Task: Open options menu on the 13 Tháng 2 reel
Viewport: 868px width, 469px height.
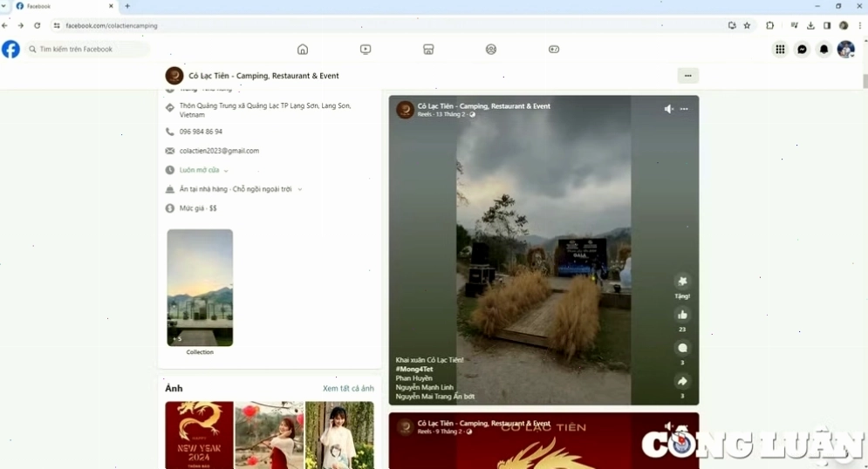Action: (x=684, y=109)
